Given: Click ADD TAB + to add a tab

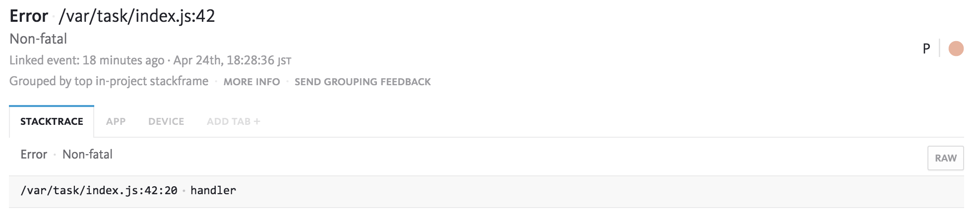Looking at the screenshot, I should 234,121.
